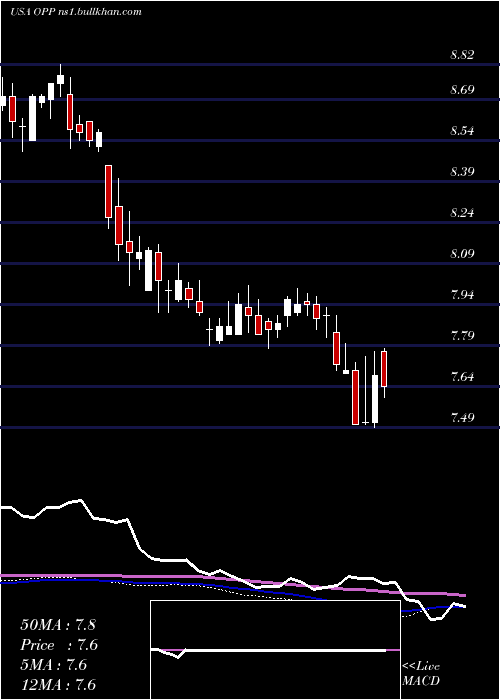Click the '<<Live MACD' label
The image size is (500, 700).
coord(421,674)
